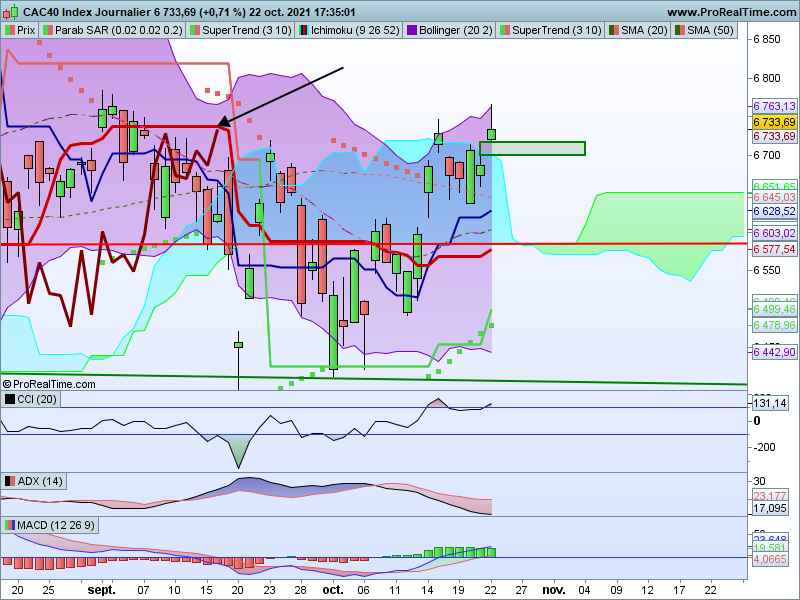Click the black CCI (20) panel icon
The width and height of the screenshot is (800, 600).
pyautogui.click(x=10, y=399)
